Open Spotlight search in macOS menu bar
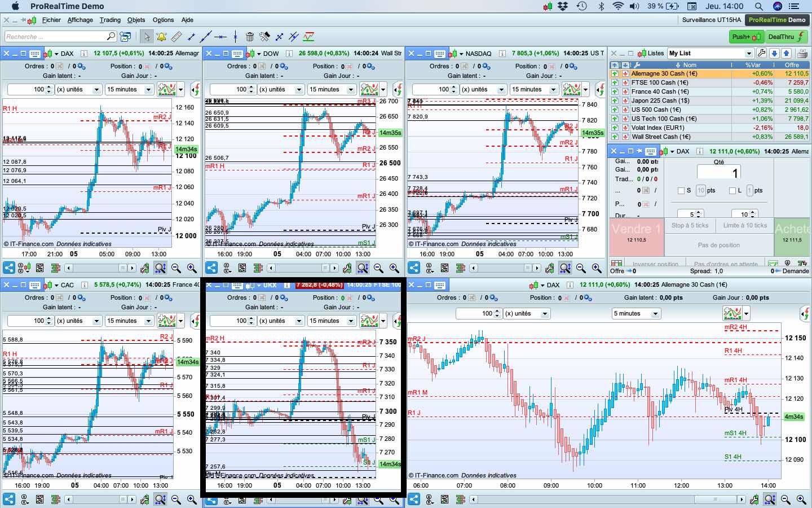Image resolution: width=812 pixels, height=508 pixels. click(x=759, y=6)
